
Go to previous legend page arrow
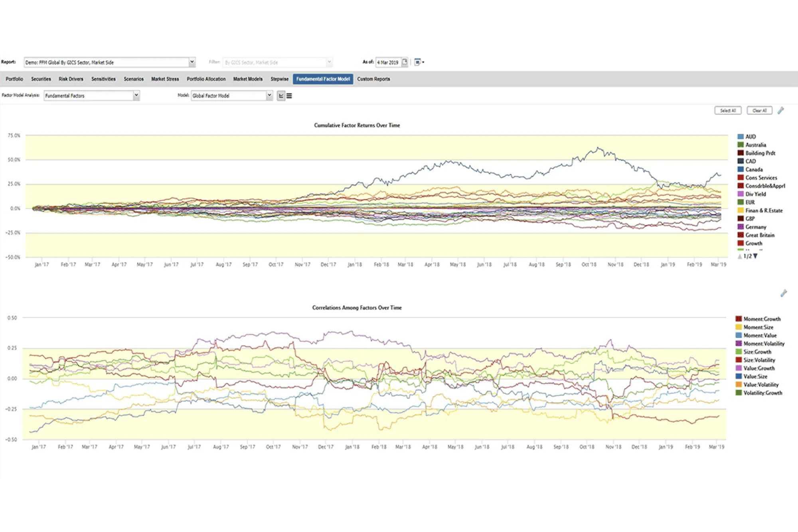[x=740, y=256]
